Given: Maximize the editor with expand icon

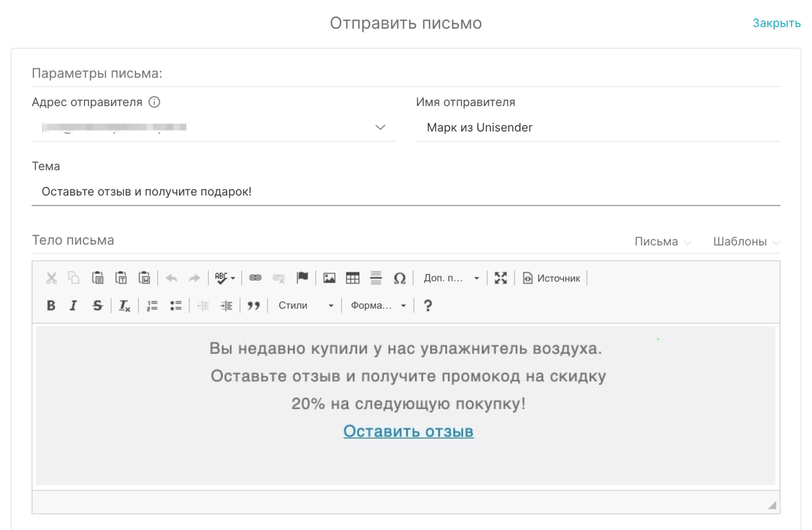Looking at the screenshot, I should 501,278.
